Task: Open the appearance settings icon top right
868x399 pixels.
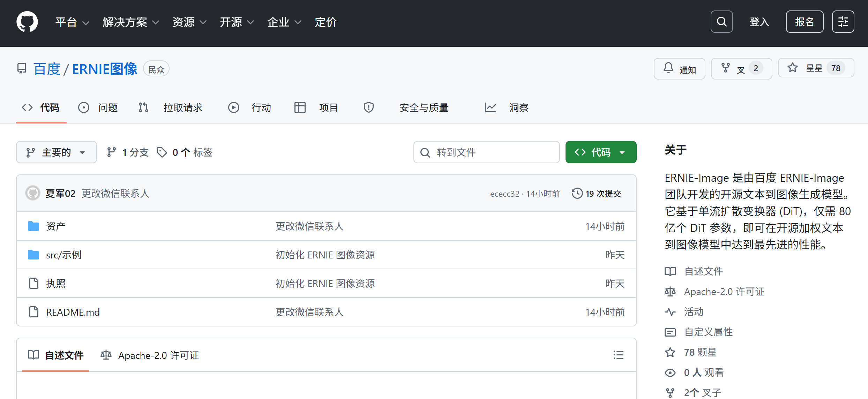Action: click(x=843, y=21)
